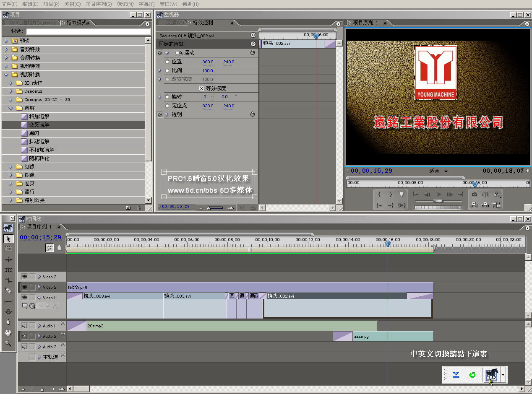Select the Rolling Edit tool
532x394 pixels.
[8, 270]
